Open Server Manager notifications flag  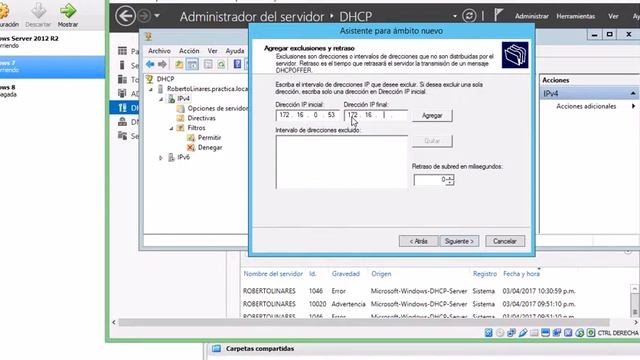pyautogui.click(x=498, y=16)
